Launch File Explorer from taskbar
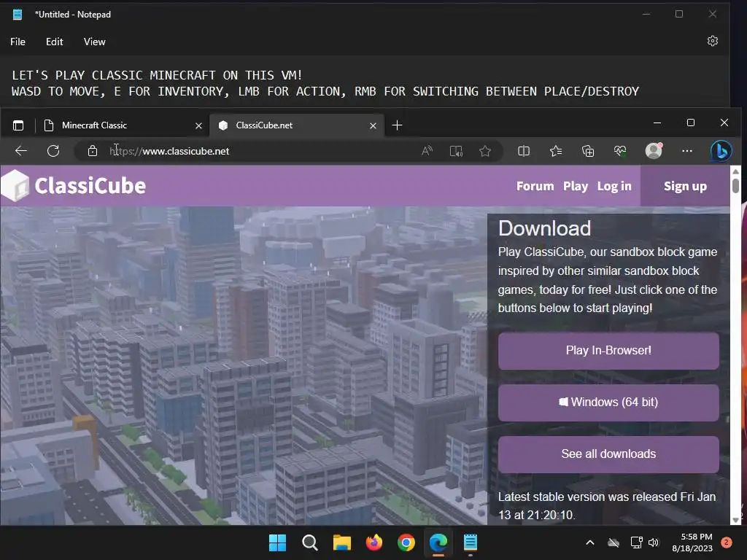Image resolution: width=747 pixels, height=560 pixels. point(341,542)
